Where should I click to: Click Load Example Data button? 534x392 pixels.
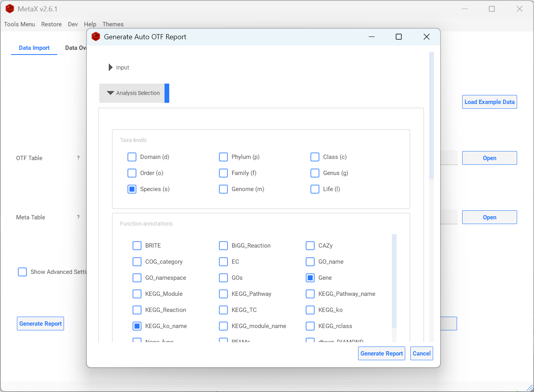(490, 102)
